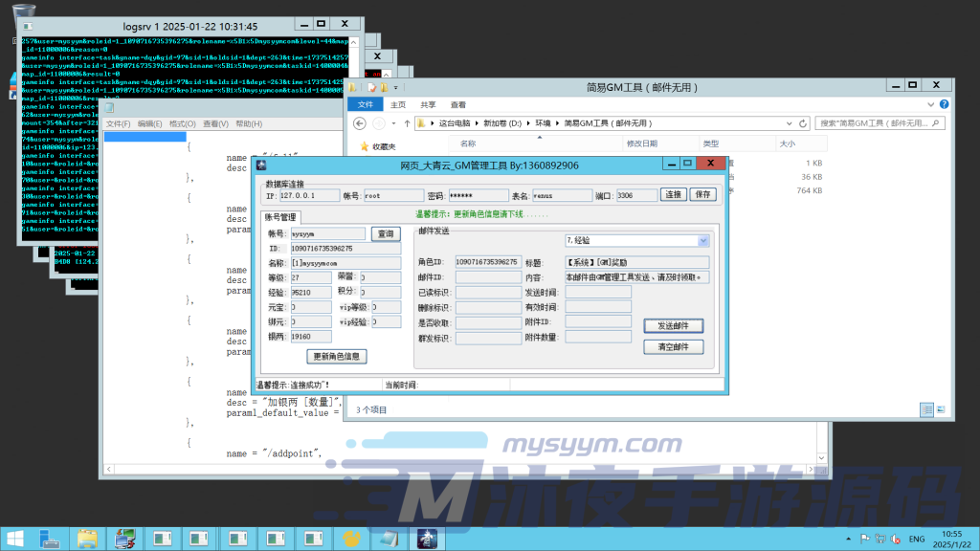This screenshot has width=980, height=551.
Task: Click the back arrow in File Explorer
Action: pyautogui.click(x=358, y=123)
